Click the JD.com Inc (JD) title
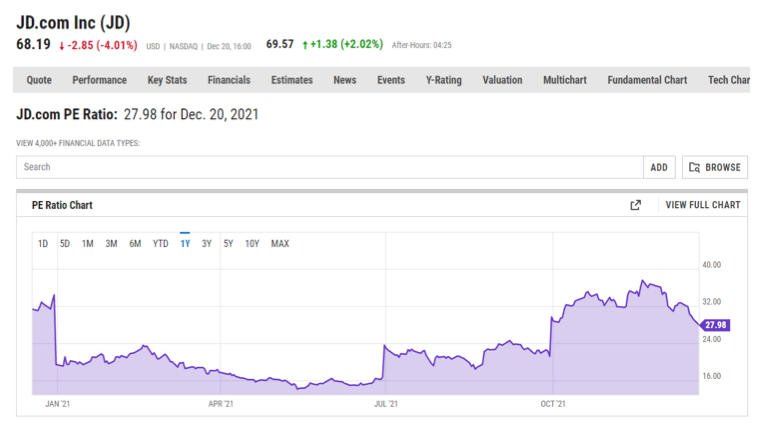 click(73, 23)
